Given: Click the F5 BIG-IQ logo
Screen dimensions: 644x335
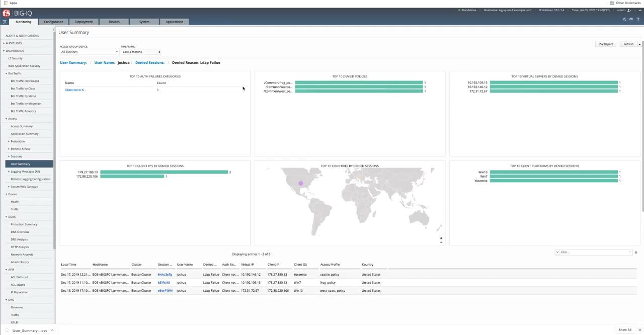Looking at the screenshot, I should coord(17,13).
